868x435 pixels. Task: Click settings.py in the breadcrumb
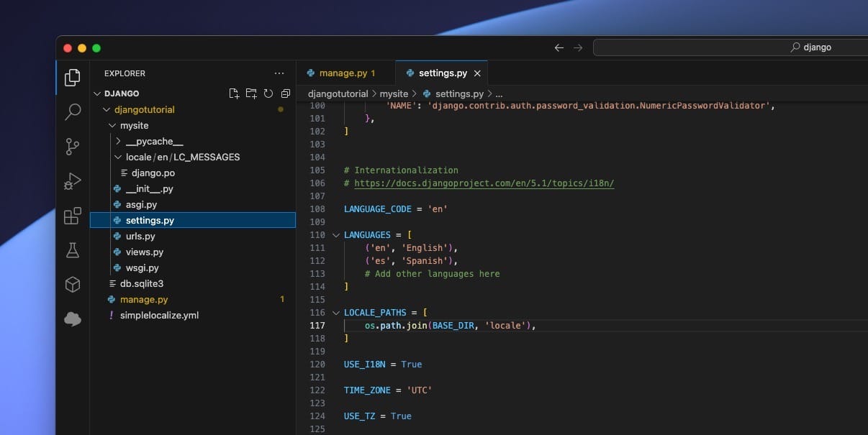[459, 93]
